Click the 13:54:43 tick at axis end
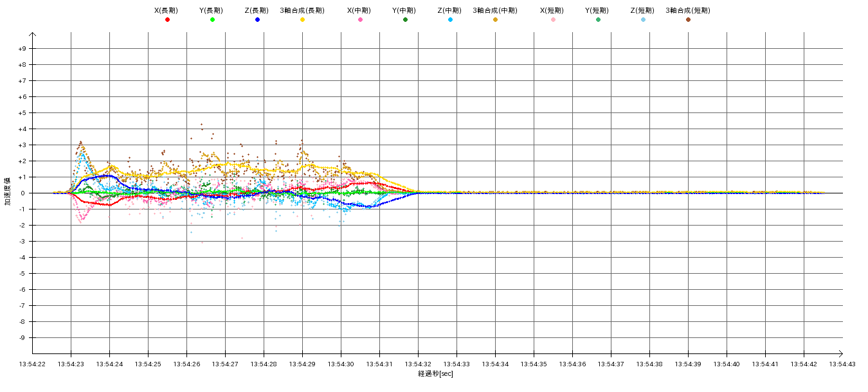868x392 pixels. tap(842, 364)
